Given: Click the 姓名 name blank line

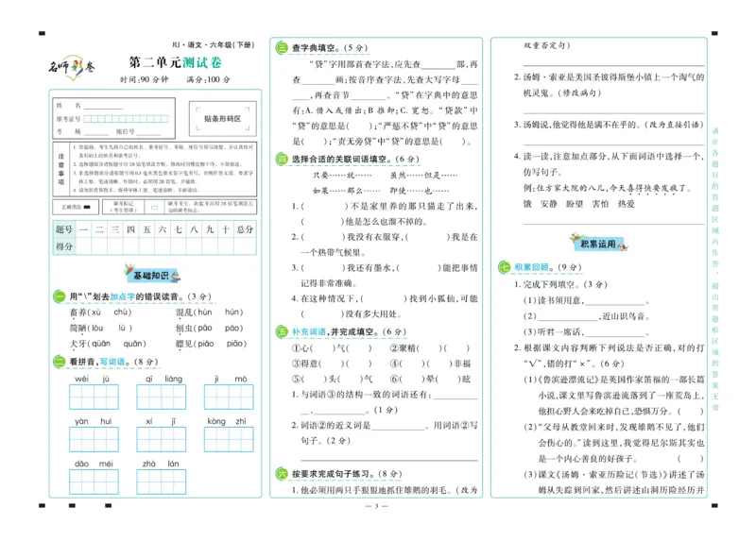Looking at the screenshot, I should click(x=103, y=107).
